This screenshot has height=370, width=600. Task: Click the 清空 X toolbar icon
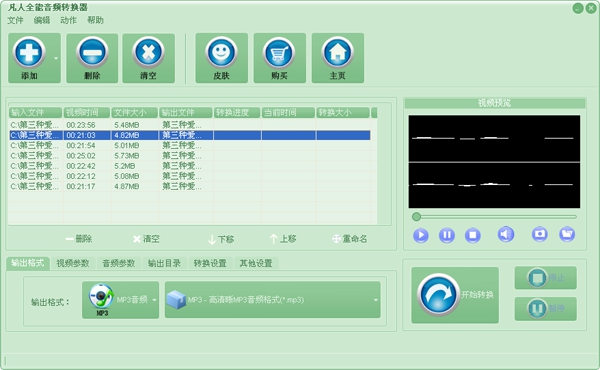(148, 52)
